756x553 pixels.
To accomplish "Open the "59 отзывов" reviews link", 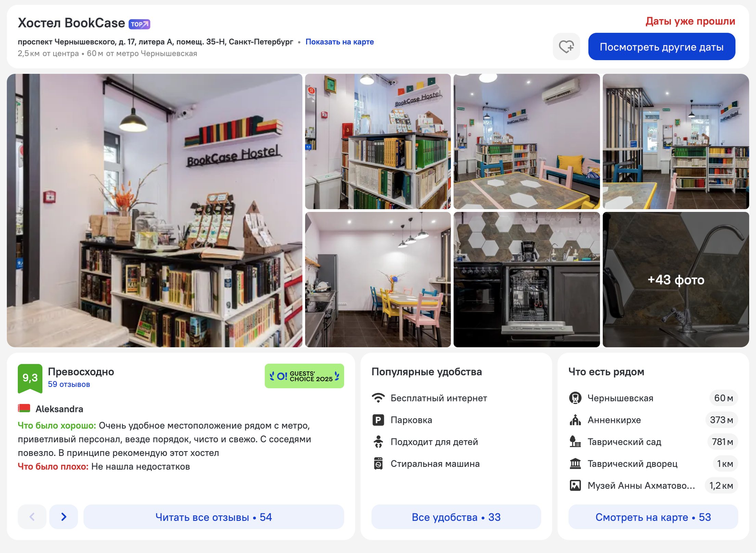I will click(69, 384).
